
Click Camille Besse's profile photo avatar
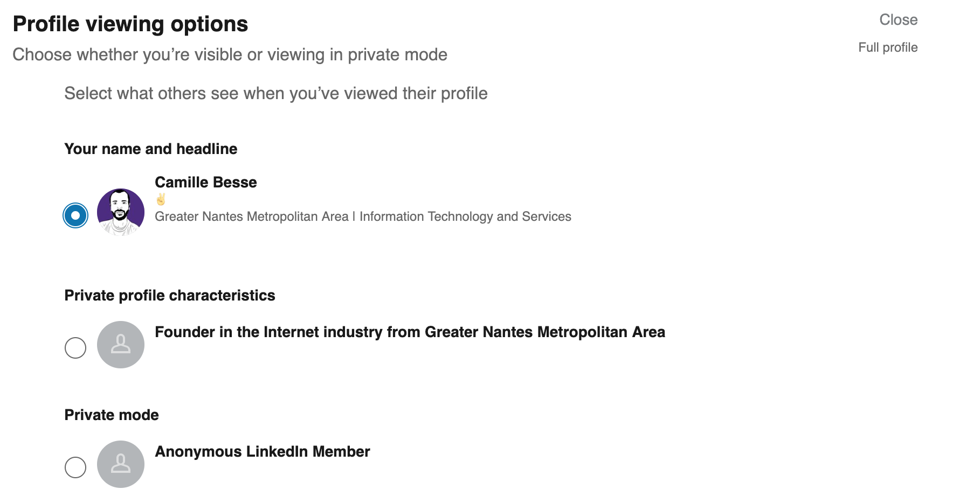(121, 212)
